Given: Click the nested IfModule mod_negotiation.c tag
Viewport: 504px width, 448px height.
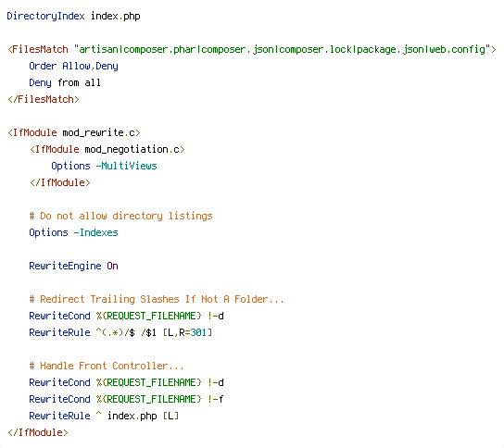Looking at the screenshot, I should point(107,149).
